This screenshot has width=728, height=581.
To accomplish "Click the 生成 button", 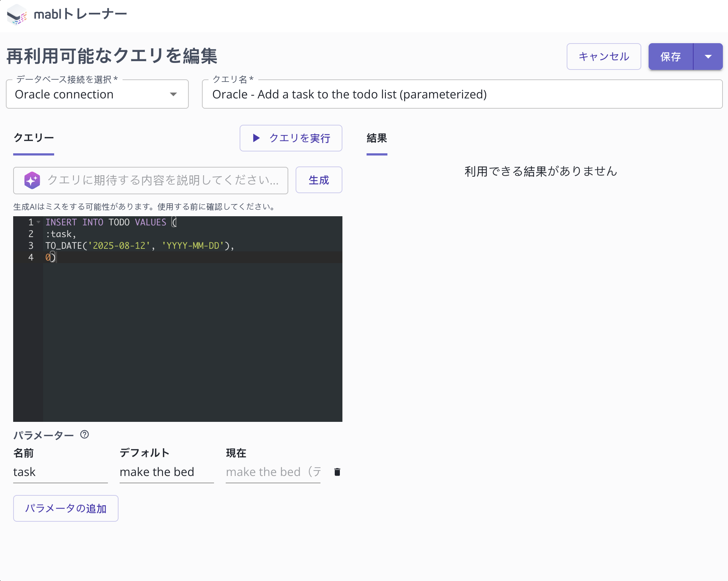I will 318,180.
